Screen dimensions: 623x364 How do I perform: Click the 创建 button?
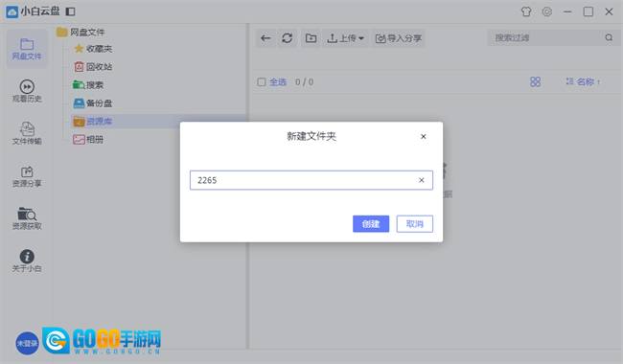pos(371,224)
